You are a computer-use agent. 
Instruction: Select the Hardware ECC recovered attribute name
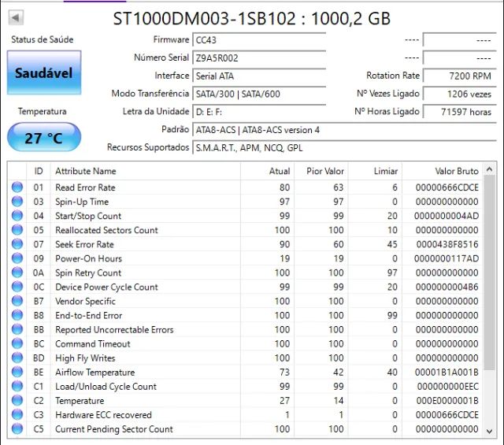pyautogui.click(x=103, y=415)
